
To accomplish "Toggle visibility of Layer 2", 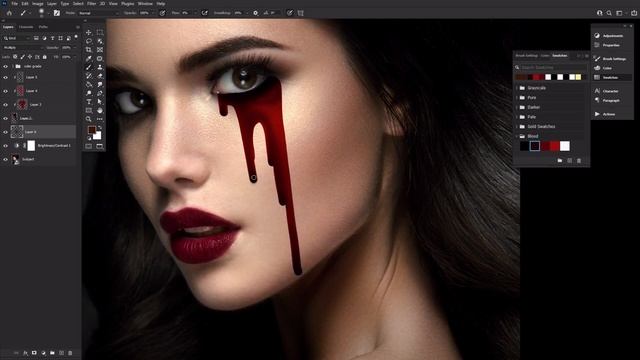I will tap(5, 118).
